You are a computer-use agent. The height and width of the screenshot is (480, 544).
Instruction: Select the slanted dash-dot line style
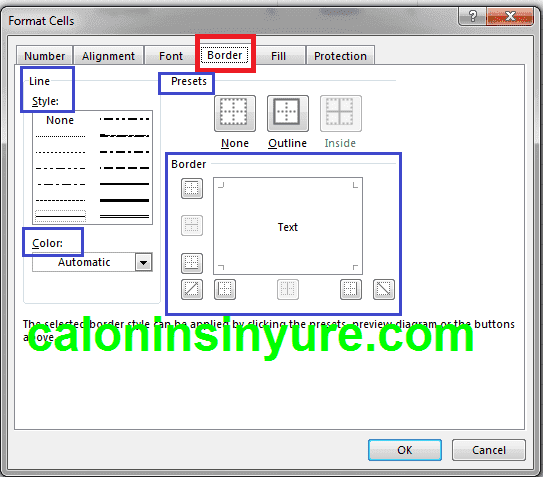tap(124, 135)
